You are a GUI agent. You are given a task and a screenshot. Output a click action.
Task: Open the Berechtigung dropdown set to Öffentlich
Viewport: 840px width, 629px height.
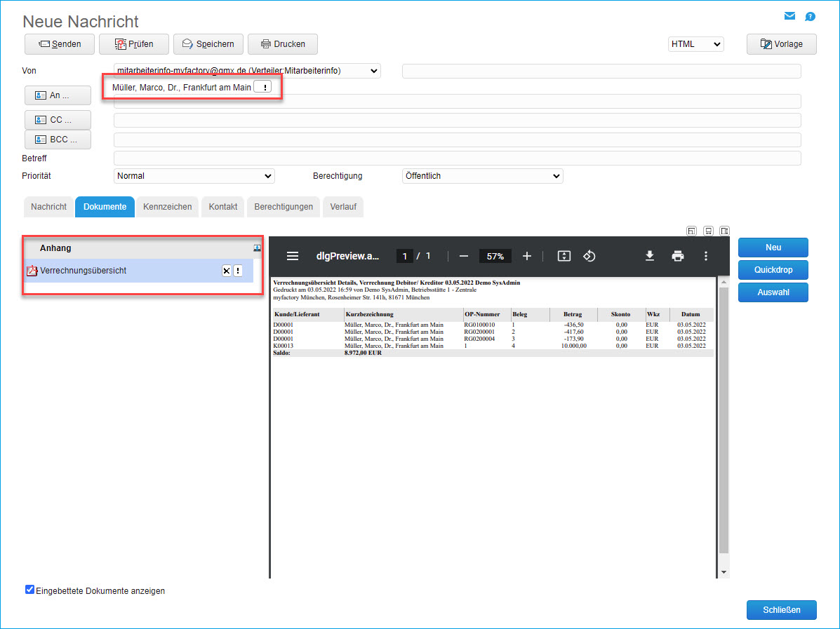pos(482,176)
